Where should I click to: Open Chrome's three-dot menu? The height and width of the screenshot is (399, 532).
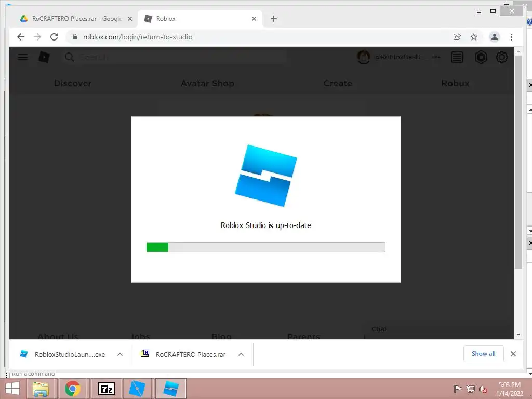tap(511, 37)
